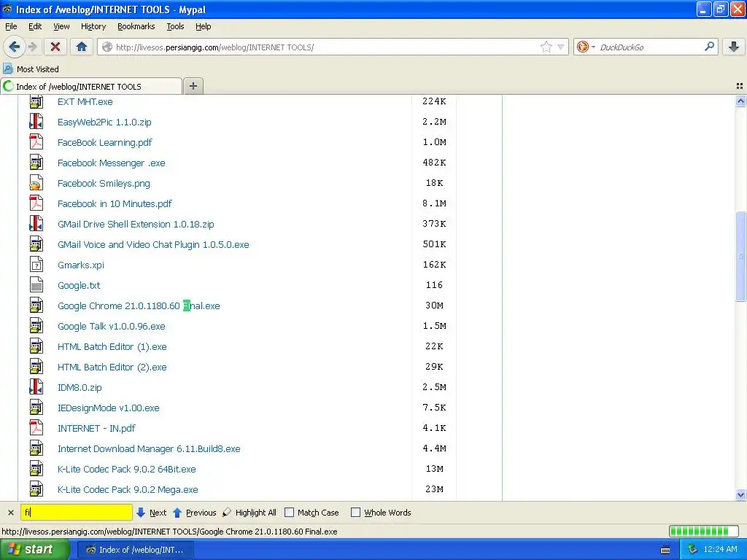
Task: Click the EasyWeb2Pic zip file icon
Action: pos(36,122)
